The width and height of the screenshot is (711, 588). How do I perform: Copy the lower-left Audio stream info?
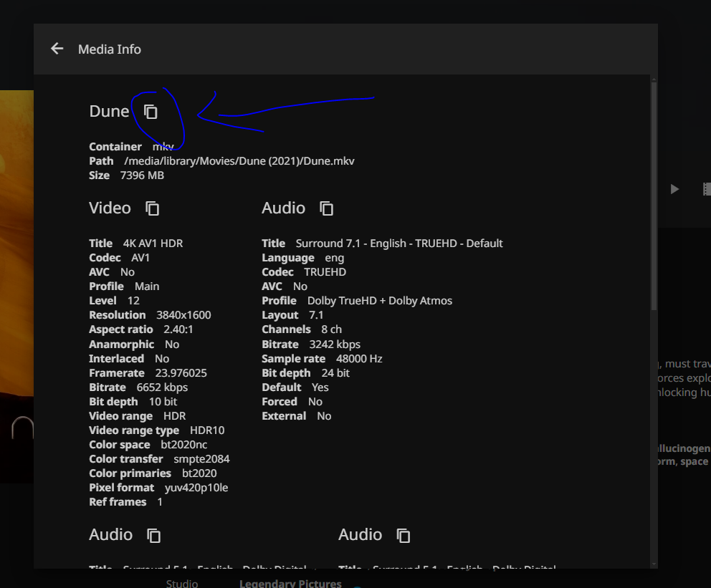click(153, 535)
